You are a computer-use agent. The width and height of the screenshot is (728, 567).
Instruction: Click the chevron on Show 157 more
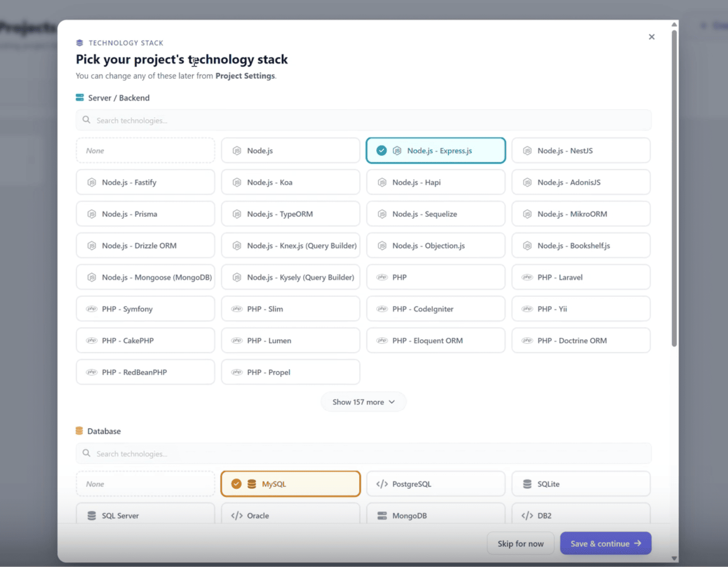click(x=392, y=402)
